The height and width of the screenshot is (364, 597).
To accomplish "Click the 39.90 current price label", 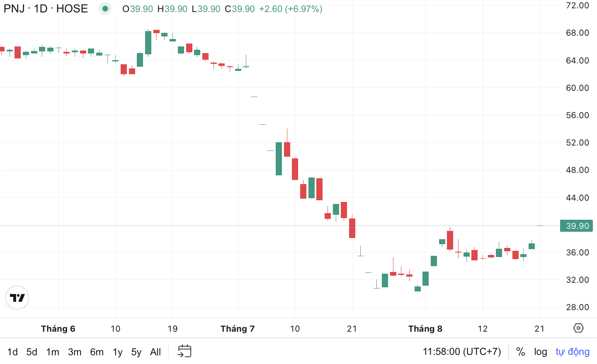I will coord(577,226).
